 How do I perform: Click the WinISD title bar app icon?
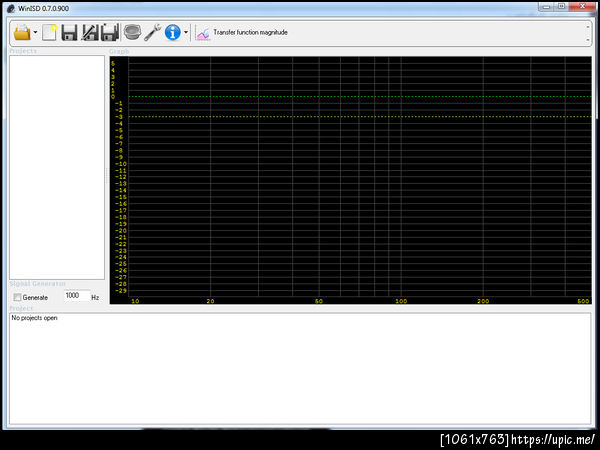tap(11, 8)
